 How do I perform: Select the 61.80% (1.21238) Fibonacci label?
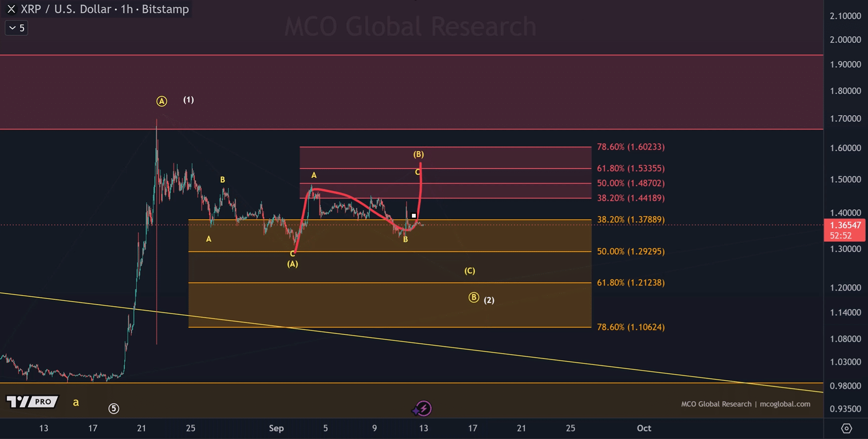[630, 283]
